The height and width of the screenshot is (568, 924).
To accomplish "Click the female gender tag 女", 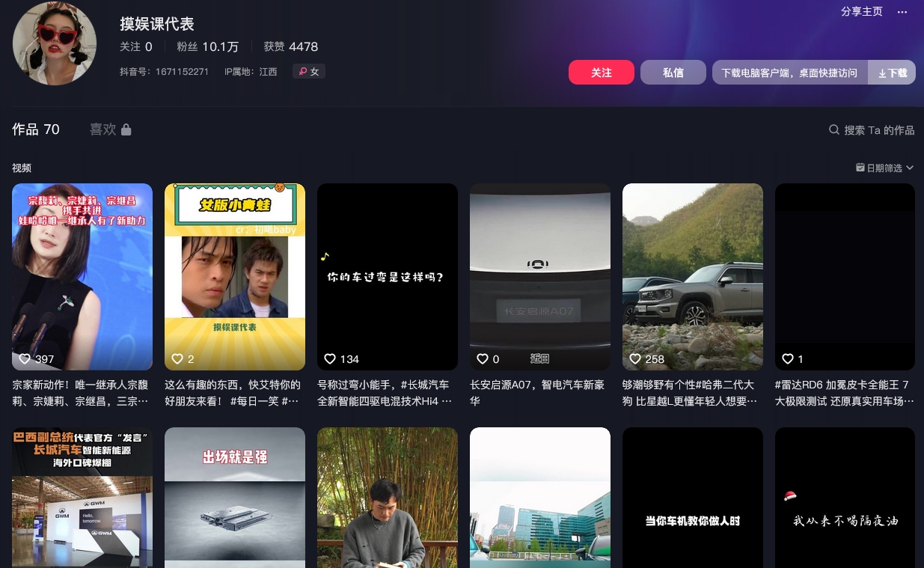I will (309, 72).
